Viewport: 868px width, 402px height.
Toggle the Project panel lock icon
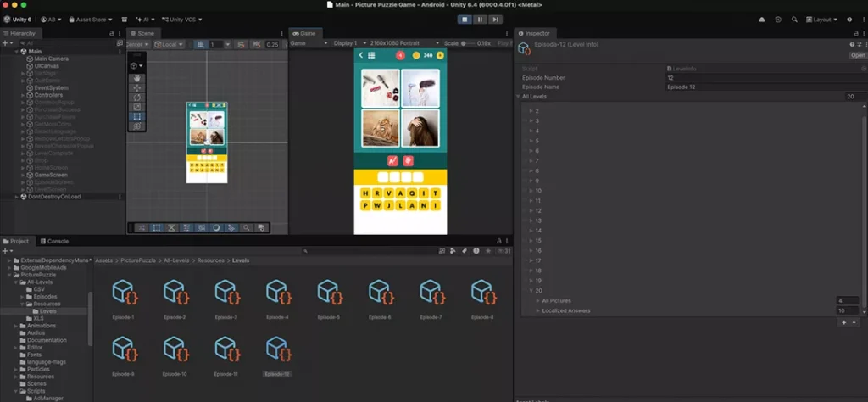pos(498,241)
